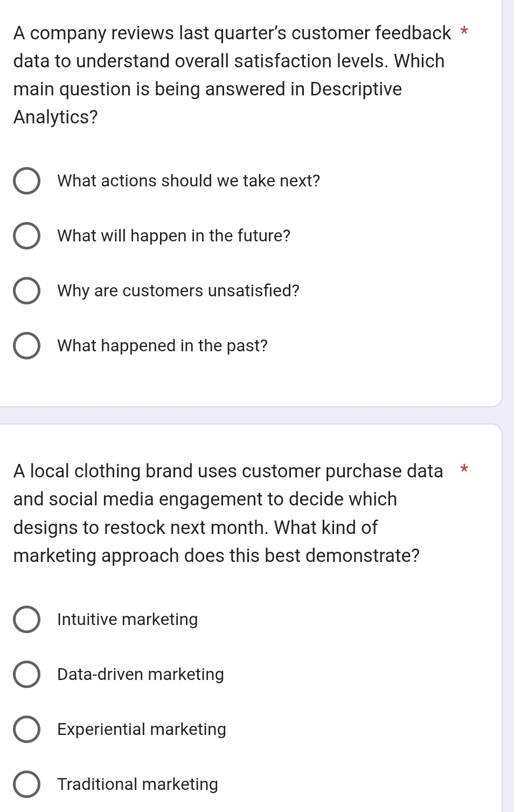Click the 'What will happen in the future?' label text

[173, 236]
